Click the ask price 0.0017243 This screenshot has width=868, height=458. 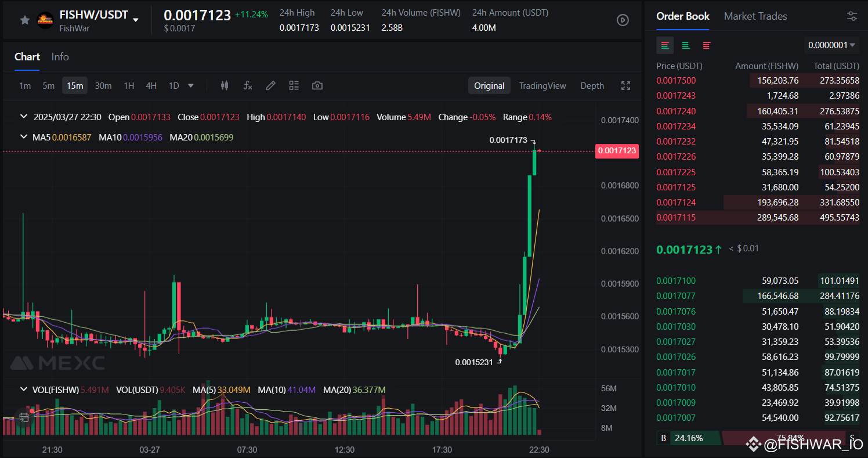pyautogui.click(x=676, y=96)
